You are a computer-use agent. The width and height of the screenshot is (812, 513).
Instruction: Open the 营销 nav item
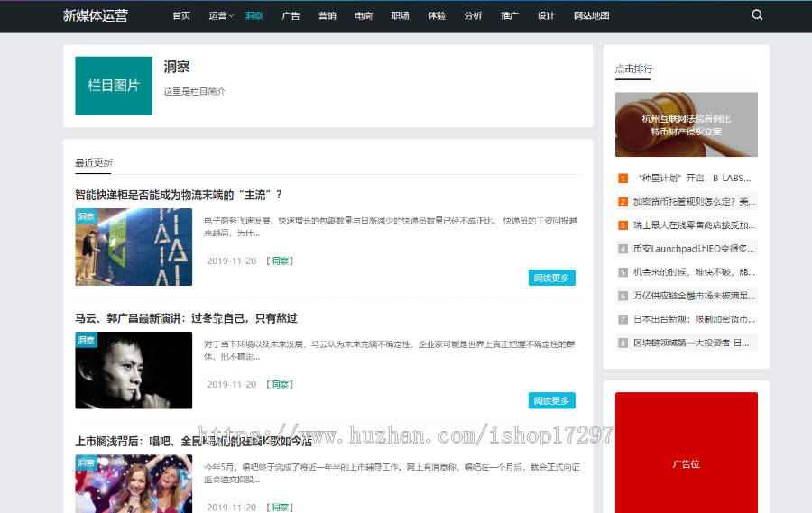[328, 15]
